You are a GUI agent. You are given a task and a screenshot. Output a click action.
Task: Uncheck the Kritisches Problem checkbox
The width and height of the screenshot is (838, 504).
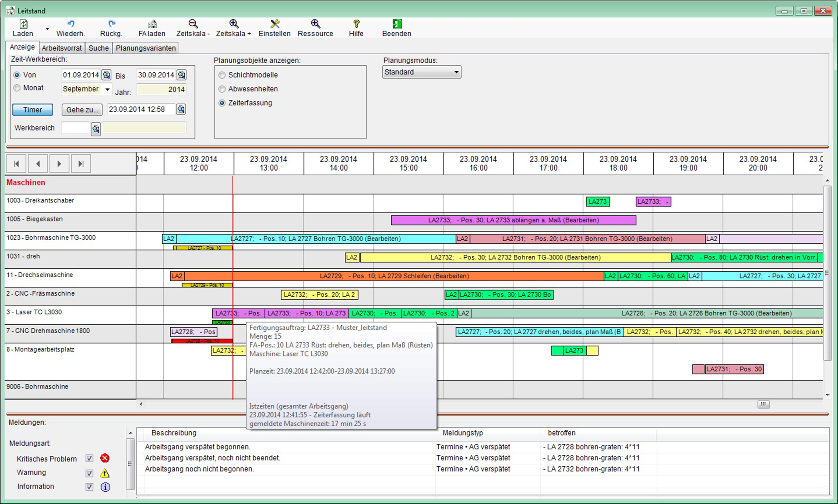[89, 459]
